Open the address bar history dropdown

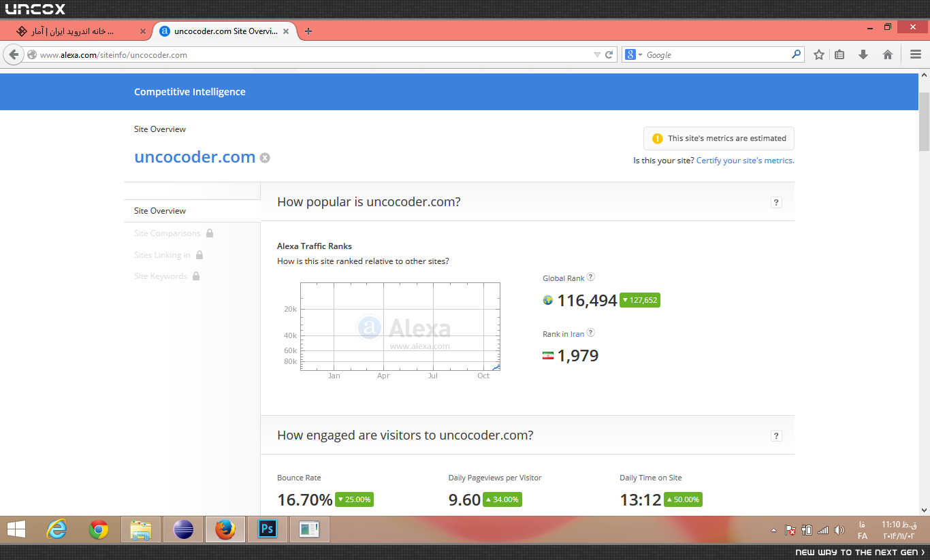tap(597, 54)
